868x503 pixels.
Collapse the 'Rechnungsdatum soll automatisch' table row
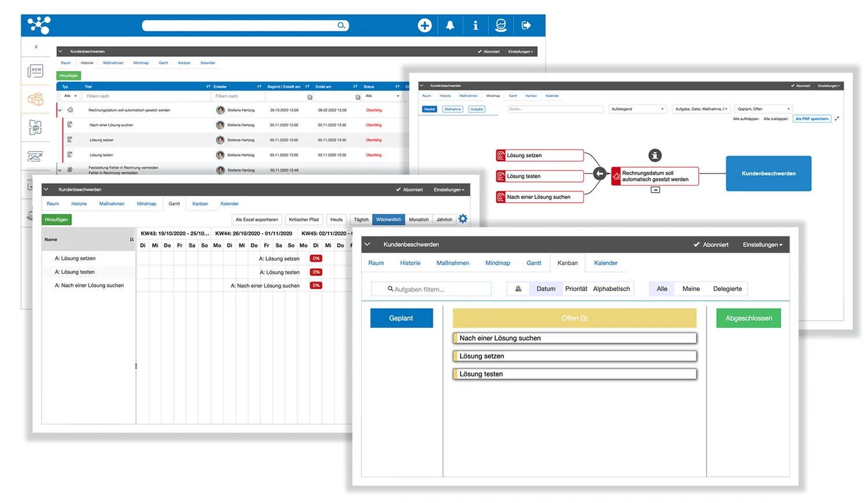(60, 110)
